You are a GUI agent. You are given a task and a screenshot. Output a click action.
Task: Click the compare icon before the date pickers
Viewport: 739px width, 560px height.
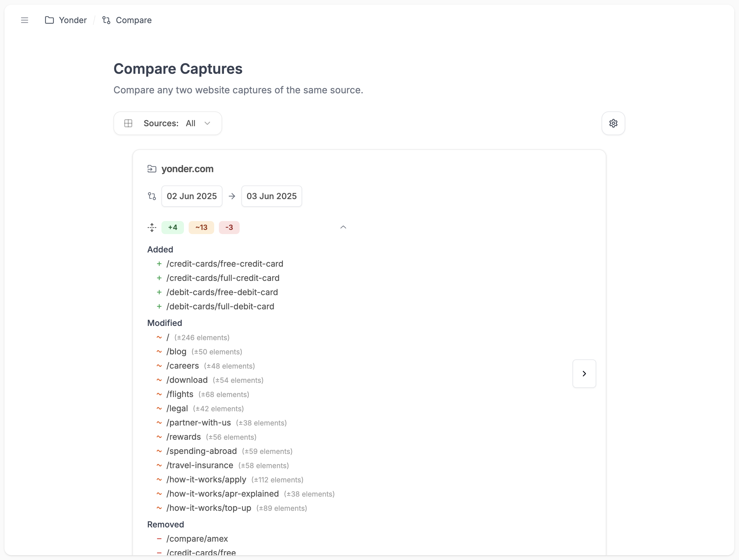pyautogui.click(x=152, y=196)
